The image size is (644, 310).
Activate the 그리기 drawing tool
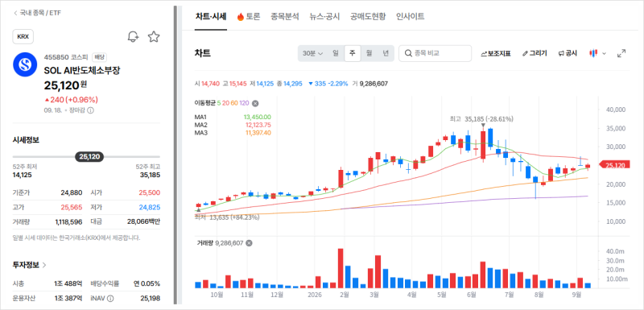[x=535, y=53]
